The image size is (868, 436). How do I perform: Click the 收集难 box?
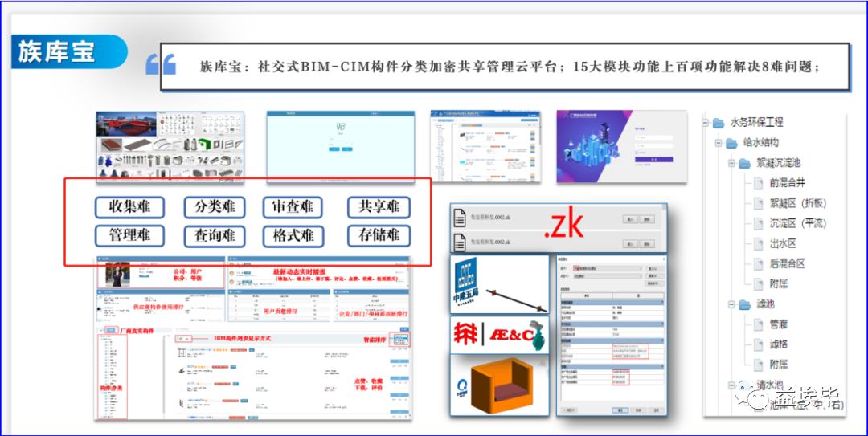[x=130, y=207]
